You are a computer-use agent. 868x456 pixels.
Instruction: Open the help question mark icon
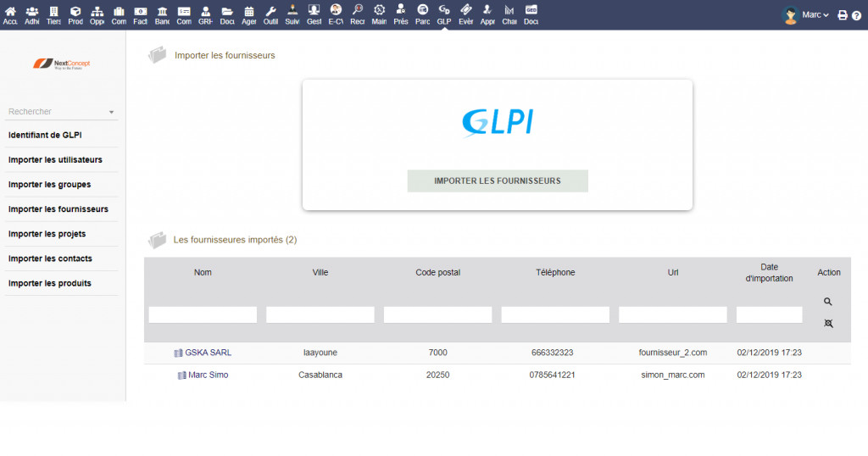(856, 15)
